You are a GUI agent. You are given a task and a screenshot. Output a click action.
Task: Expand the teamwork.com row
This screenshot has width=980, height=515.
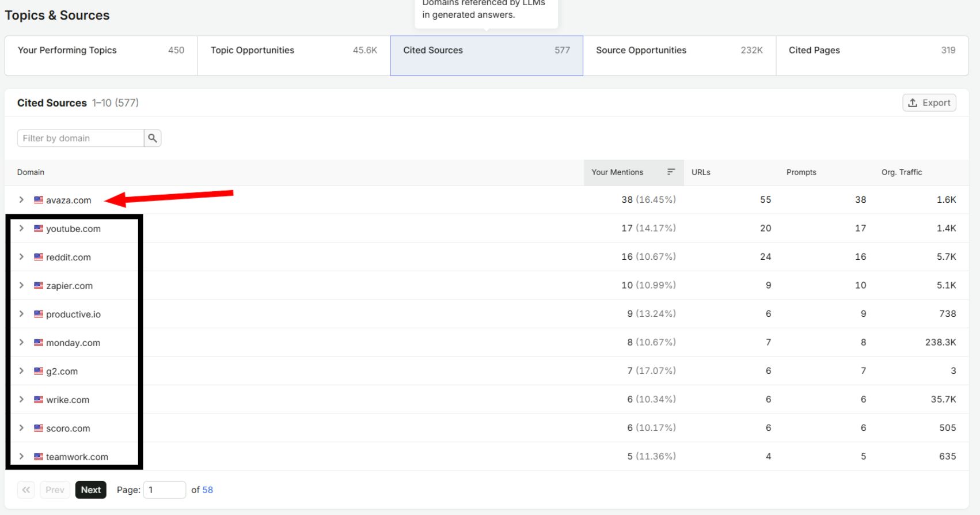pyautogui.click(x=21, y=457)
